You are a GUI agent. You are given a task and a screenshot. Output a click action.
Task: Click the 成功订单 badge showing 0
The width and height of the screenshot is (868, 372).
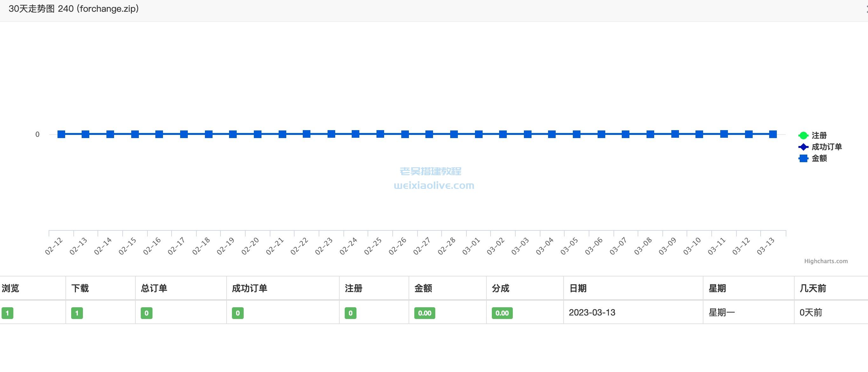pos(238,313)
